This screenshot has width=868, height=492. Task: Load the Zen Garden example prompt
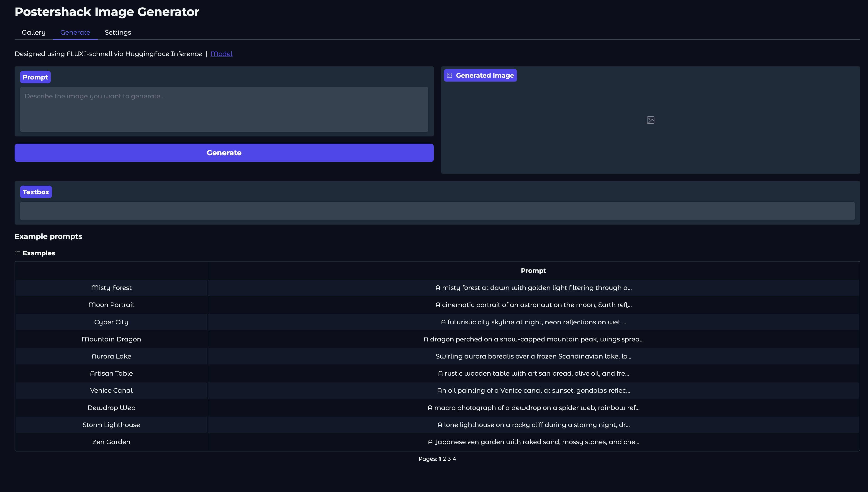[x=111, y=442]
